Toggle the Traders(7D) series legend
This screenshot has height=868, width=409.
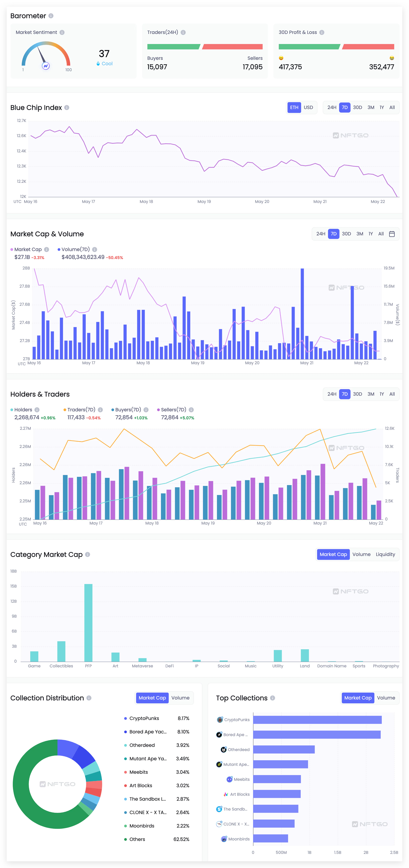tap(79, 410)
